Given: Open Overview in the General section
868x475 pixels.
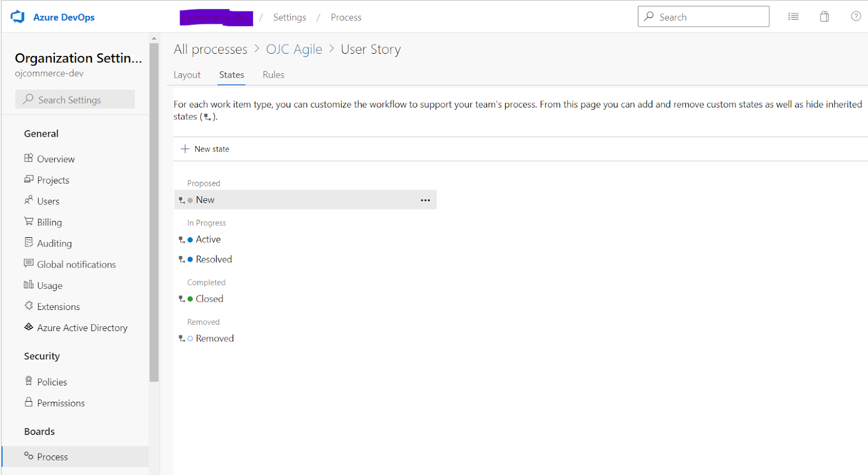Looking at the screenshot, I should (x=56, y=159).
